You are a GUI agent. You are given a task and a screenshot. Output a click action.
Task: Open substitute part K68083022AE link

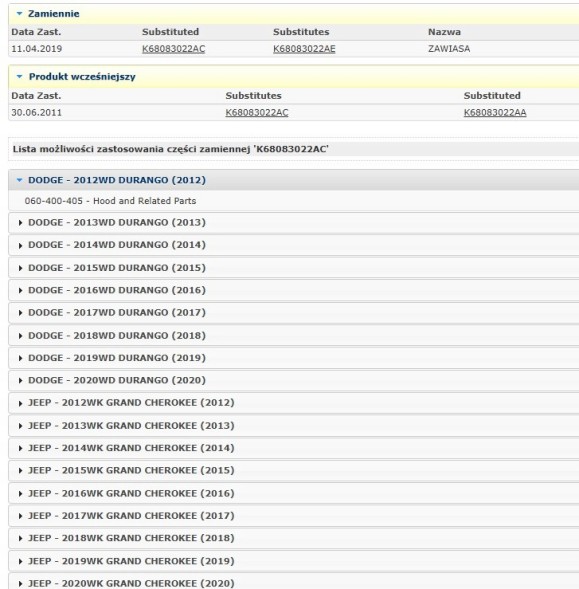click(304, 49)
